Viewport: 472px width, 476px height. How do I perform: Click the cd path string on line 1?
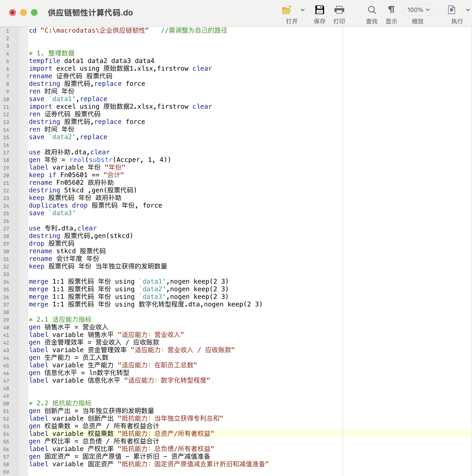94,30
